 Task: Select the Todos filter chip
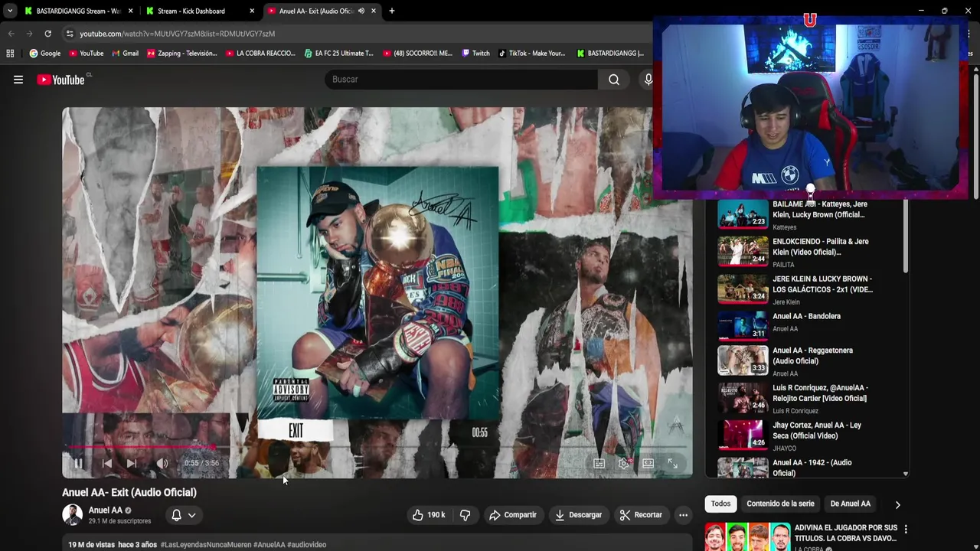720,504
